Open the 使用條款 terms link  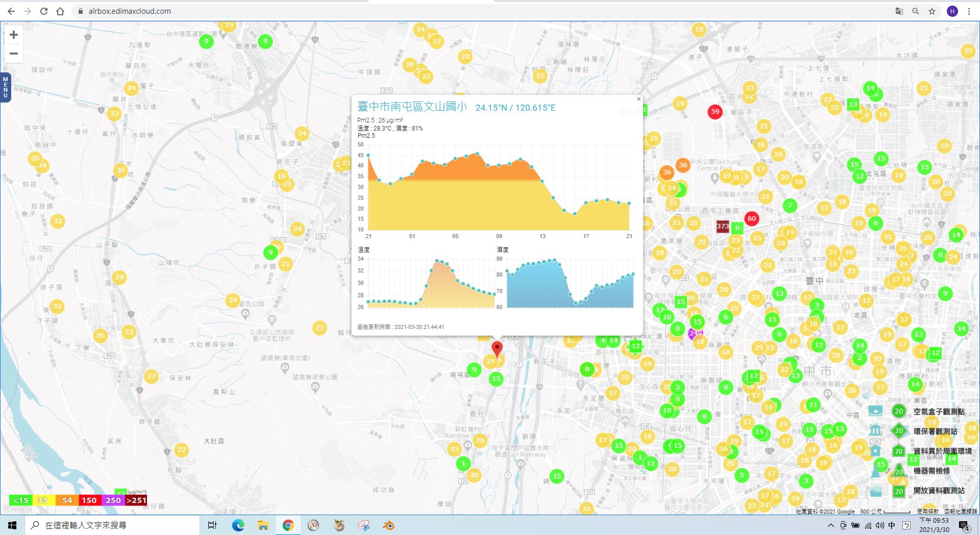coord(927,511)
